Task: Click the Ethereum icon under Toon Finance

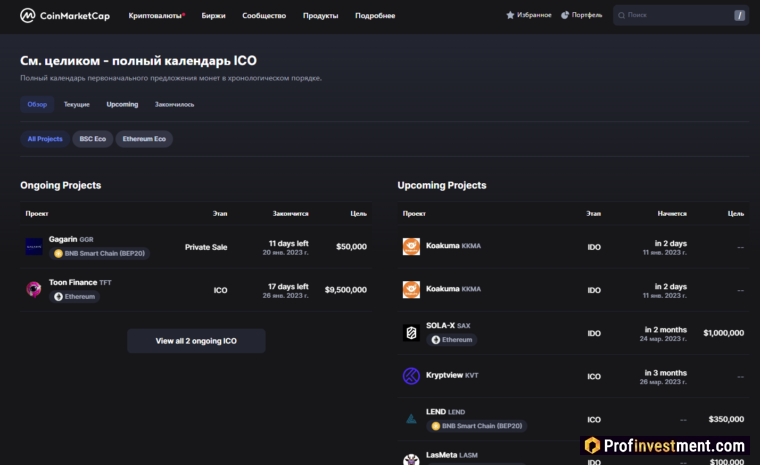Action: tap(58, 297)
